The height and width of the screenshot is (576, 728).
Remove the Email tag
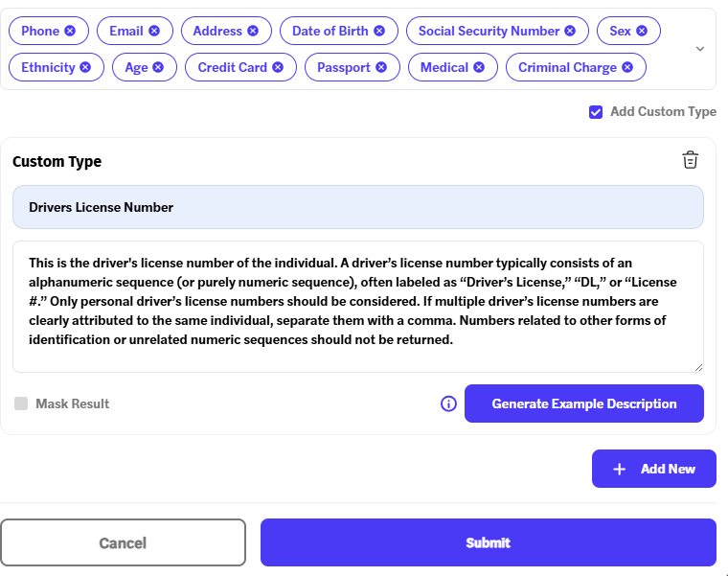155,31
